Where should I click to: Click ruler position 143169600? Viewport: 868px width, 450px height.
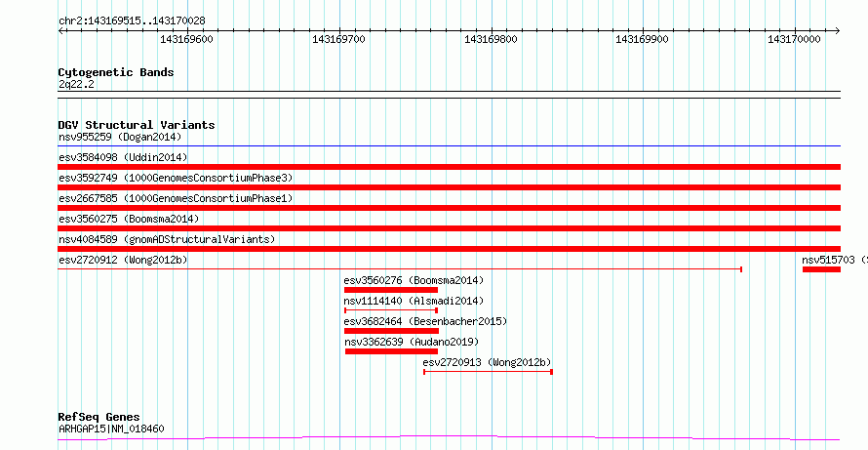186,39
